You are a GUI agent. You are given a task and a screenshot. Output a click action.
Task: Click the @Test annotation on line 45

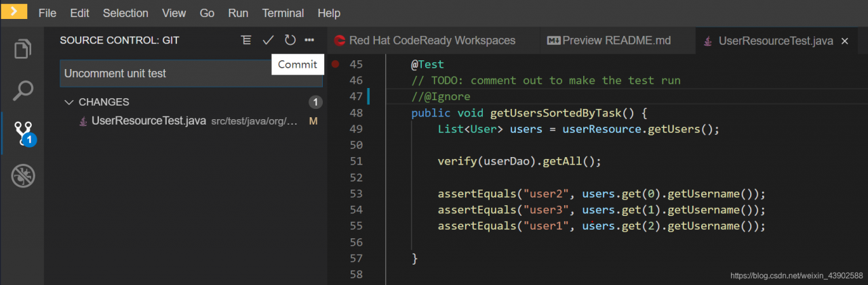pyautogui.click(x=427, y=64)
